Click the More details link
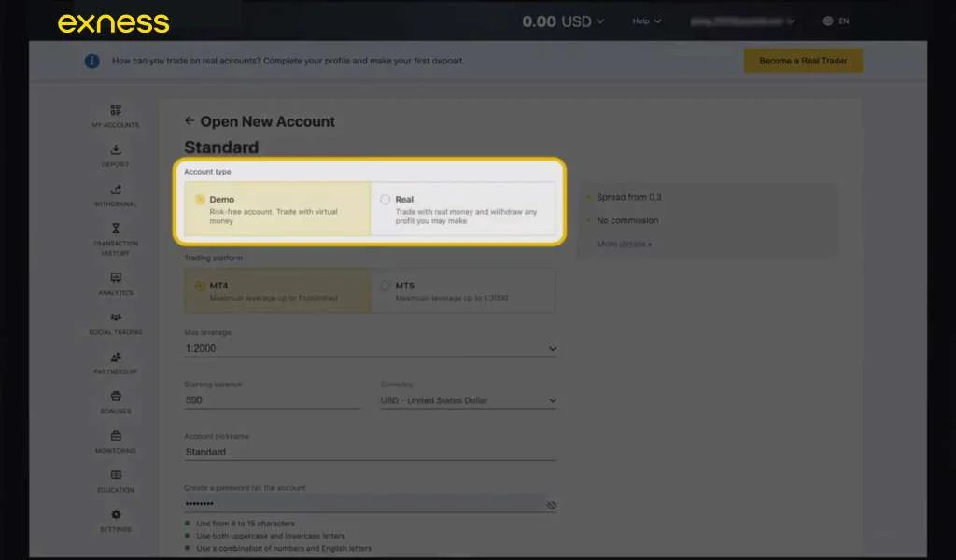The height and width of the screenshot is (560, 956). point(624,245)
